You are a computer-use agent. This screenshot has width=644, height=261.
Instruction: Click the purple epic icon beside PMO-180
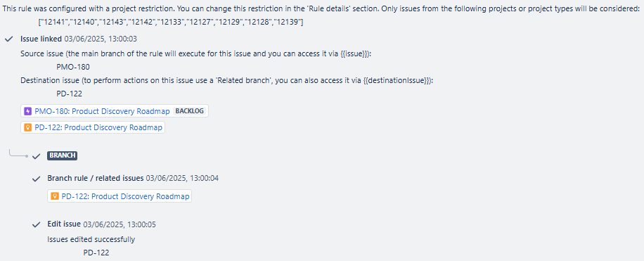(28, 111)
